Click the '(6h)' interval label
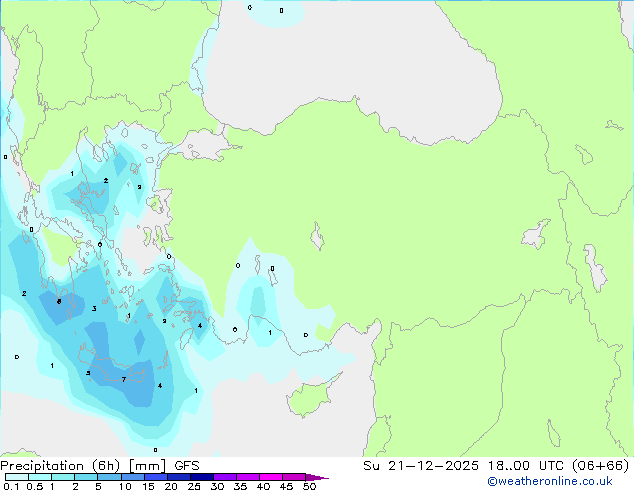 coord(106,466)
